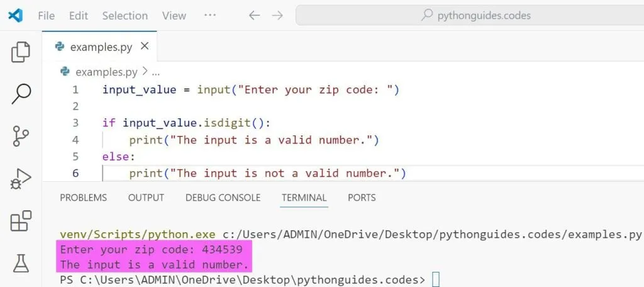The width and height of the screenshot is (644, 287).
Task: Open the Testing flask view
Action: click(21, 263)
